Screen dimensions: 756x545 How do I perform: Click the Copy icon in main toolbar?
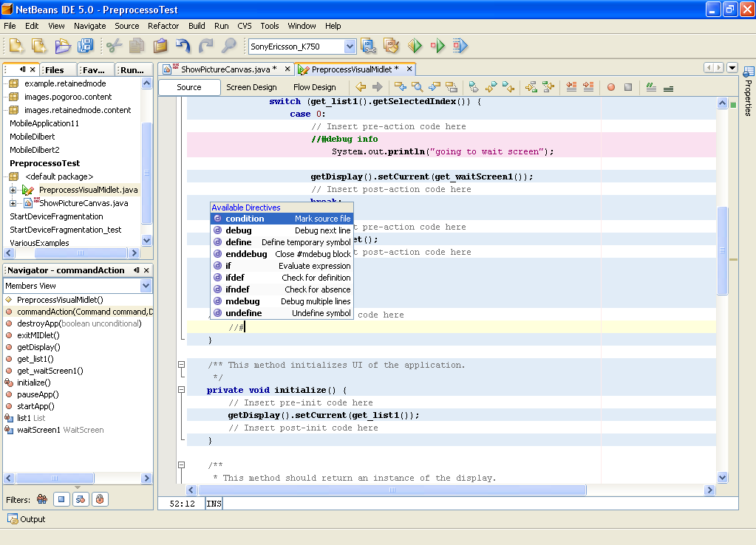click(x=137, y=47)
